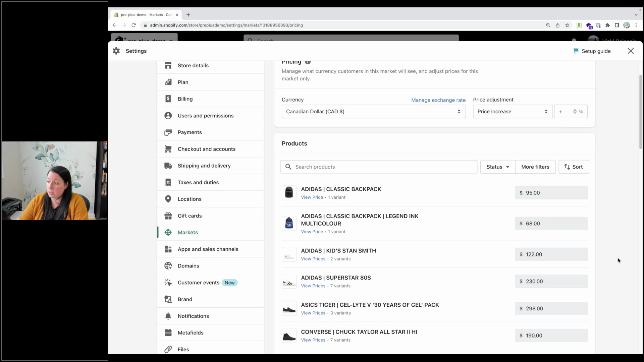The image size is (644, 362).
Task: Click the Metafields icon
Action: coord(168,333)
